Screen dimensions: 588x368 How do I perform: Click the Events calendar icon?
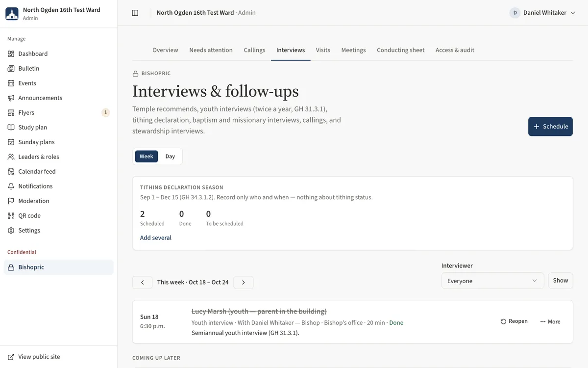pyautogui.click(x=11, y=83)
